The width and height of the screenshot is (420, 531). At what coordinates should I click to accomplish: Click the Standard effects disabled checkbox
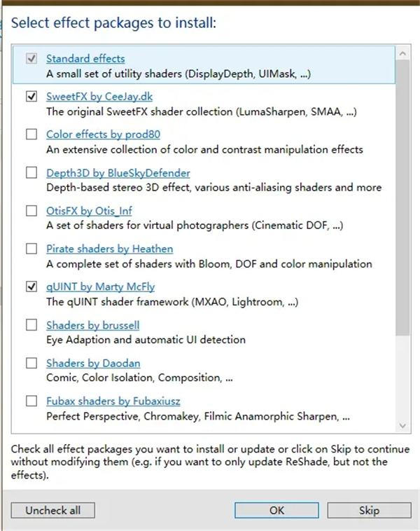tap(31, 58)
